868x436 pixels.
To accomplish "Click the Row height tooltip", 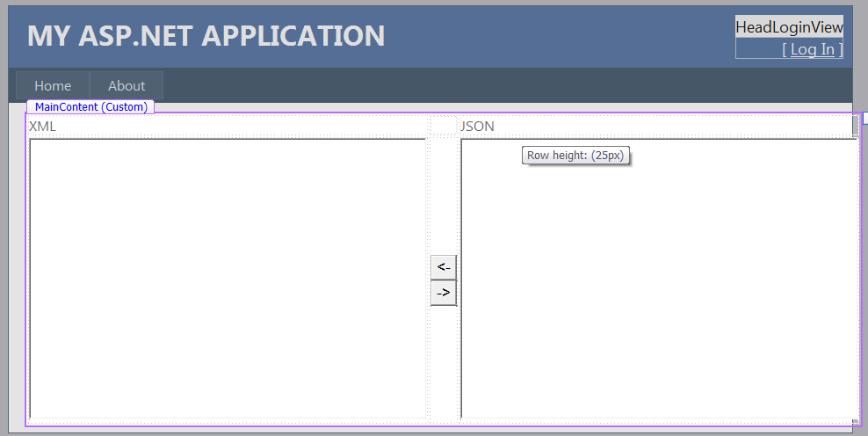I will [x=575, y=156].
